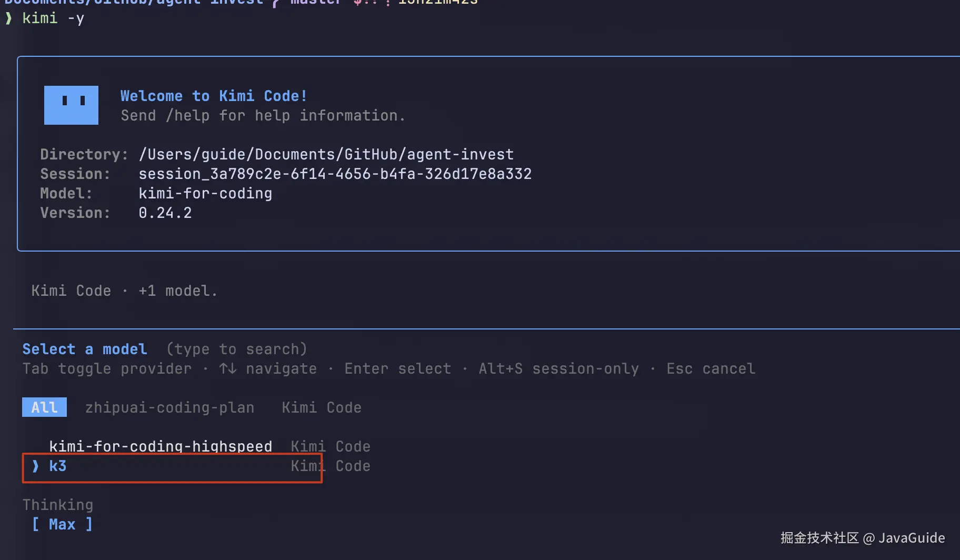This screenshot has width=960, height=560.
Task: Switch to zhipuai-coding-plan provider tab
Action: click(169, 407)
